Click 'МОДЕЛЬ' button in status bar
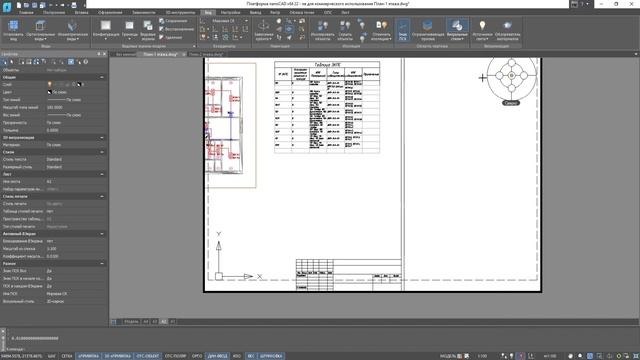 (448, 356)
